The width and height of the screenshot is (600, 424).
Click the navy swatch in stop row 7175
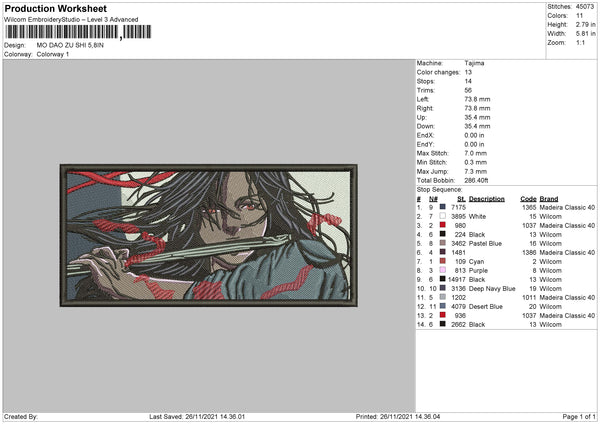442,207
